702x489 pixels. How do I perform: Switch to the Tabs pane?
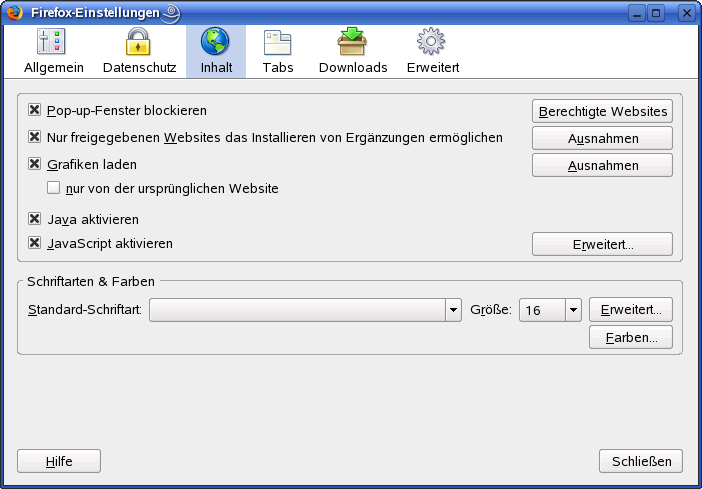click(278, 51)
